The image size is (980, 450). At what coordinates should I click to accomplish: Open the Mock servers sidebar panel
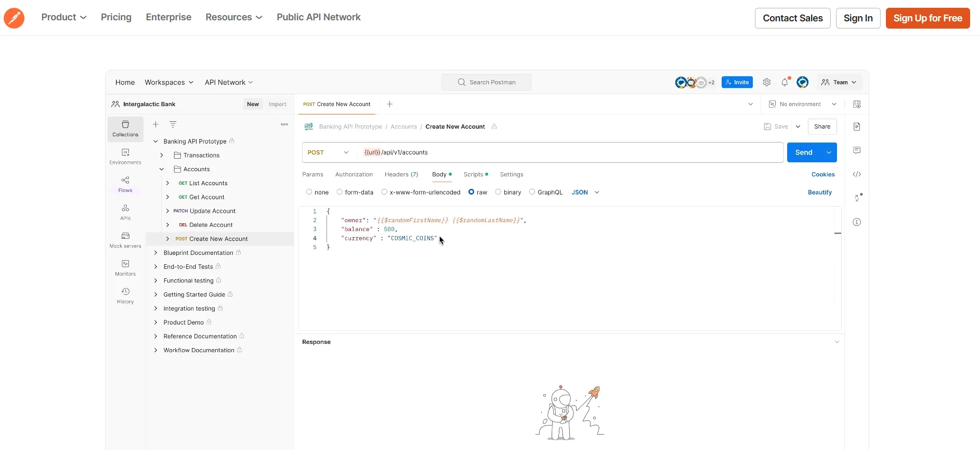pos(125,240)
